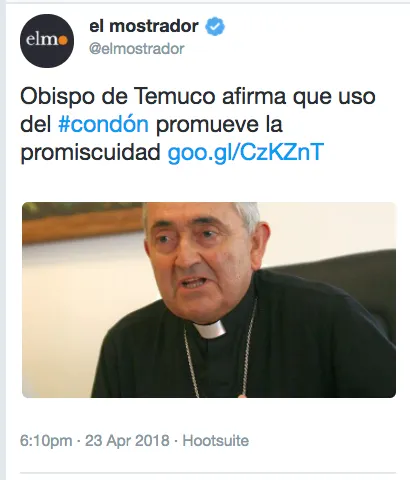Click the wooden picture frame in photo
The image size is (410, 480).
tap(83, 221)
